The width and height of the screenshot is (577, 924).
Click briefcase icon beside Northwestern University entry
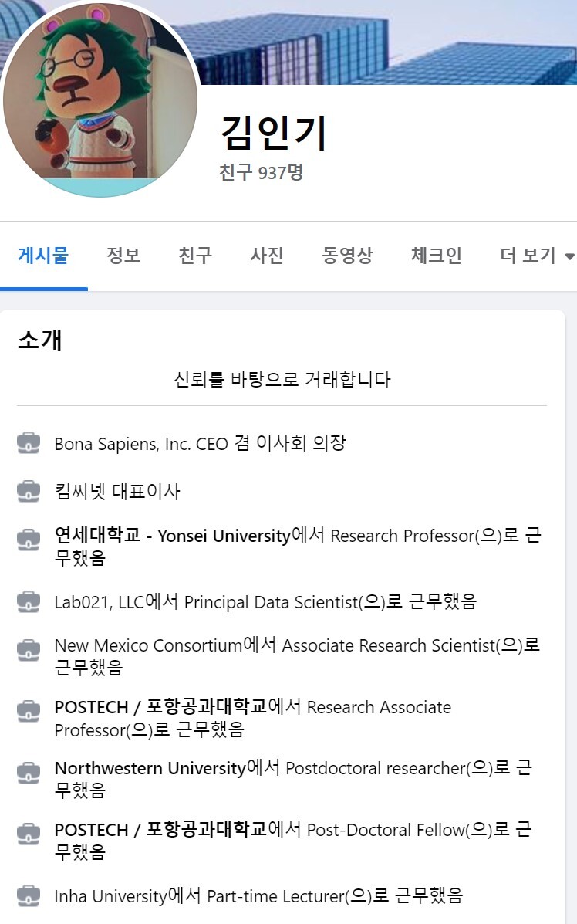29,772
